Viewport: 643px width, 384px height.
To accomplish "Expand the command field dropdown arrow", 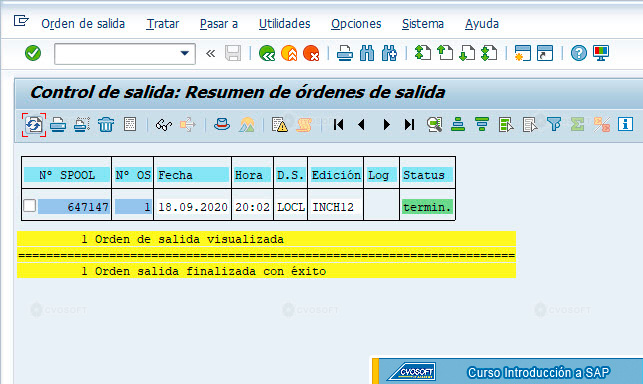I will pyautogui.click(x=185, y=53).
